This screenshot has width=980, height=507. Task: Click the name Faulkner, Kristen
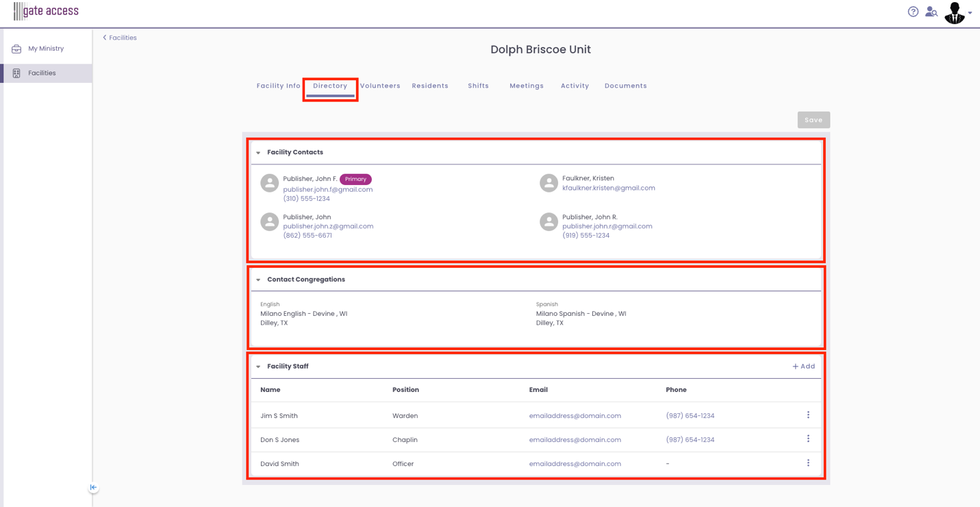(588, 178)
